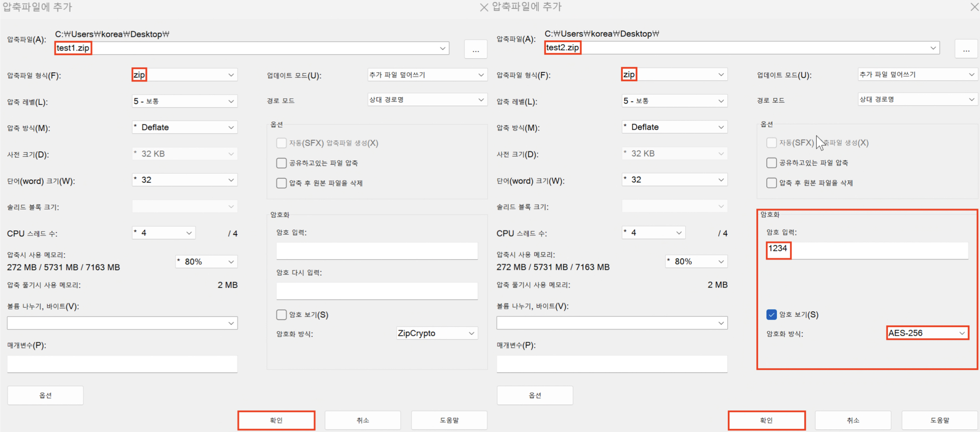Close the right archive dialog
980x432 pixels.
coord(974,7)
